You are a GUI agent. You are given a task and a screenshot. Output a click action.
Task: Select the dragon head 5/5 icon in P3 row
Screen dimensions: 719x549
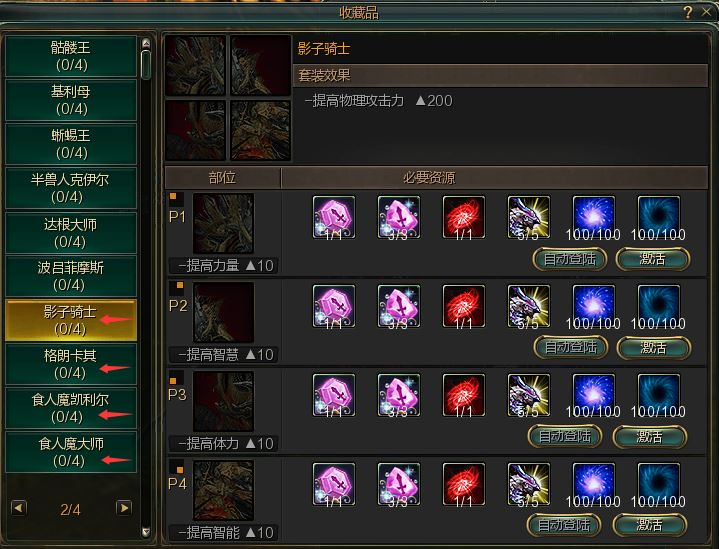click(529, 395)
